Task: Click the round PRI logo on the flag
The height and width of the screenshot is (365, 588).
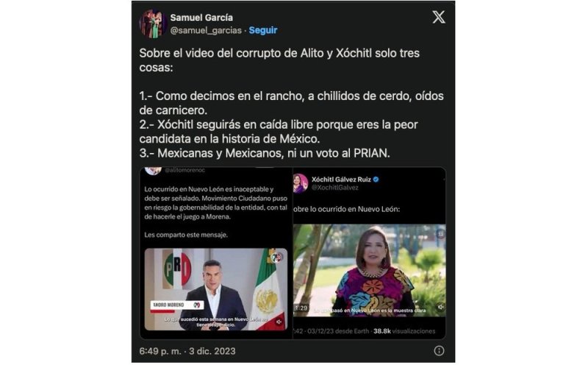Action: [x=277, y=257]
